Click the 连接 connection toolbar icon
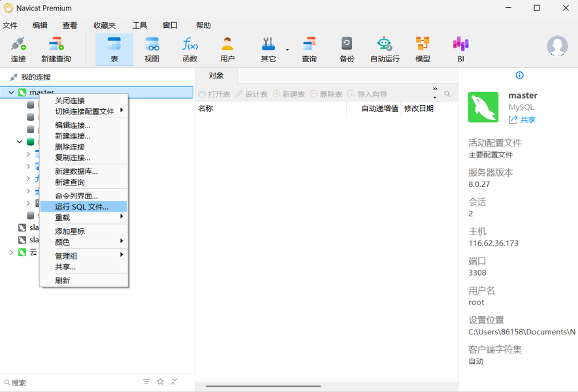This screenshot has height=392, width=578. [x=18, y=50]
